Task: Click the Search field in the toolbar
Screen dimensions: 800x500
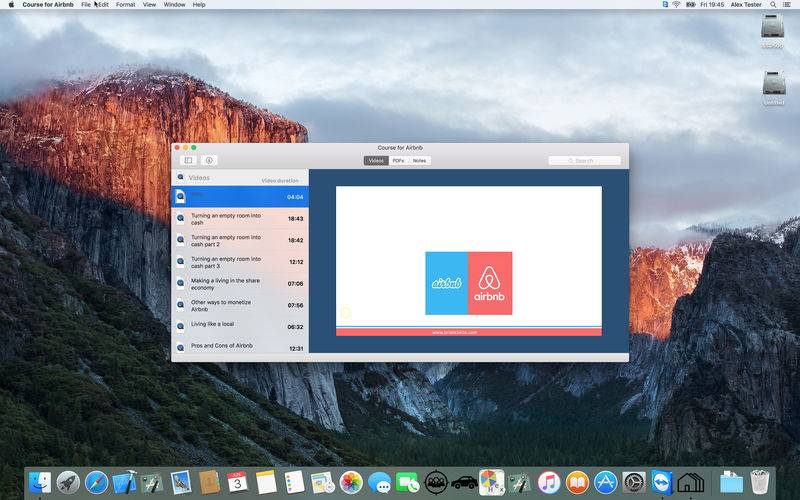Action: [584, 161]
